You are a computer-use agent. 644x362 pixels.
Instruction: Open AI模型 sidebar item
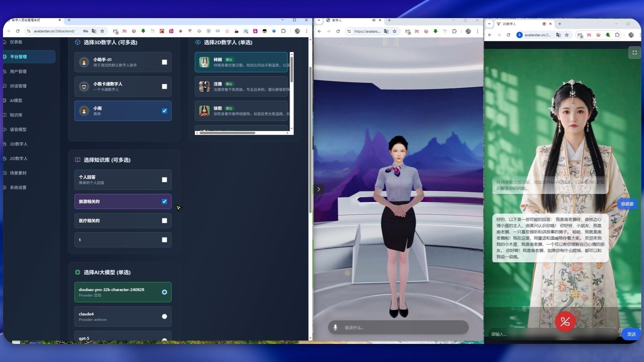pos(16,101)
